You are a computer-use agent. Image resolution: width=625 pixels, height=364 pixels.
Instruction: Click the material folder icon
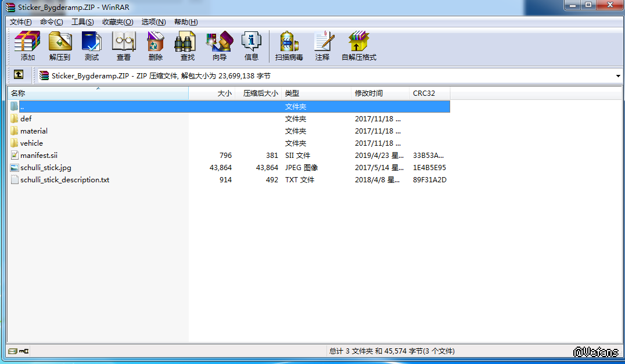[x=15, y=131]
